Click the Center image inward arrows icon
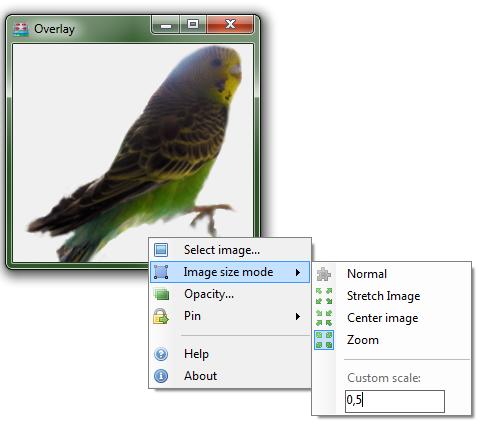Image resolution: width=482 pixels, height=437 pixels. [x=324, y=318]
